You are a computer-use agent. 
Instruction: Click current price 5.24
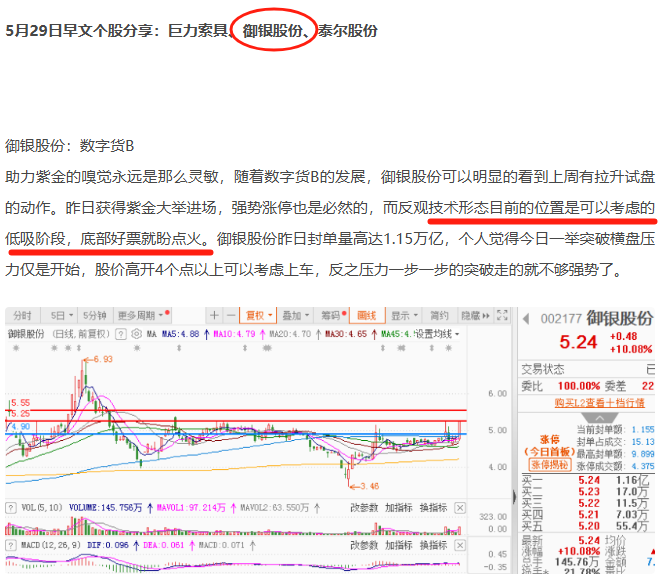click(x=578, y=342)
